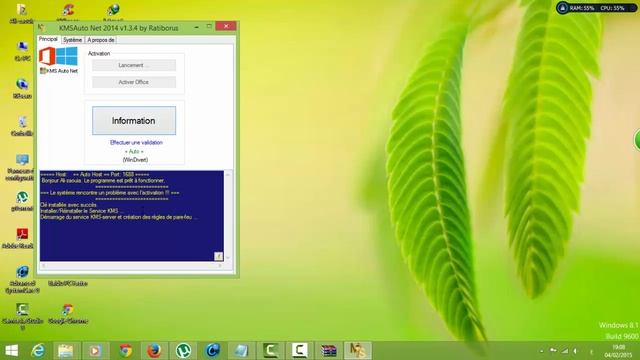640x360 pixels.
Task: Click the network signal tray icon
Action: (x=564, y=351)
